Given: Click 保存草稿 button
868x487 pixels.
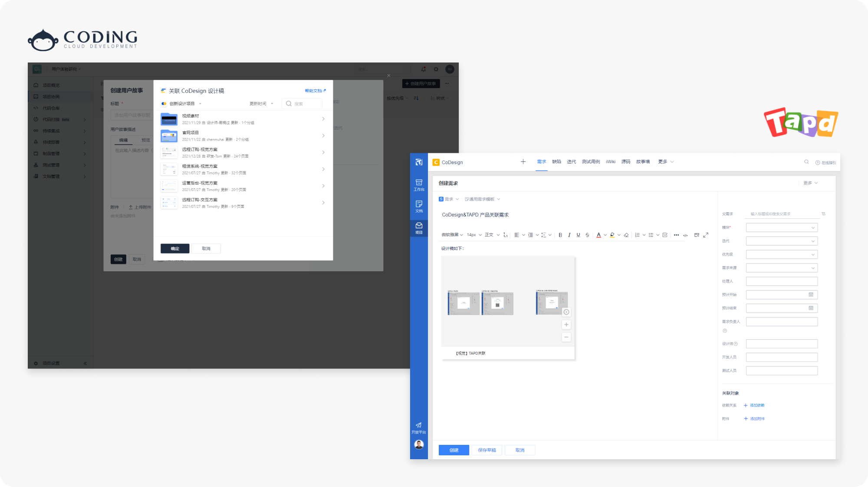Looking at the screenshot, I should pyautogui.click(x=487, y=450).
